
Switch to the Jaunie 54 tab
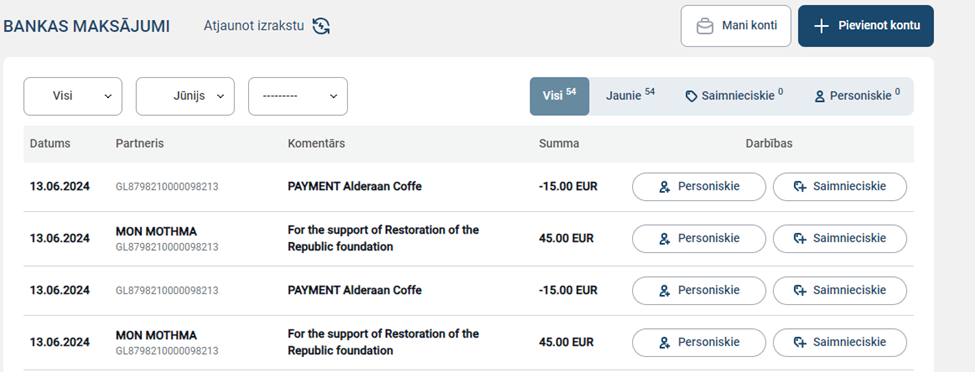click(630, 95)
